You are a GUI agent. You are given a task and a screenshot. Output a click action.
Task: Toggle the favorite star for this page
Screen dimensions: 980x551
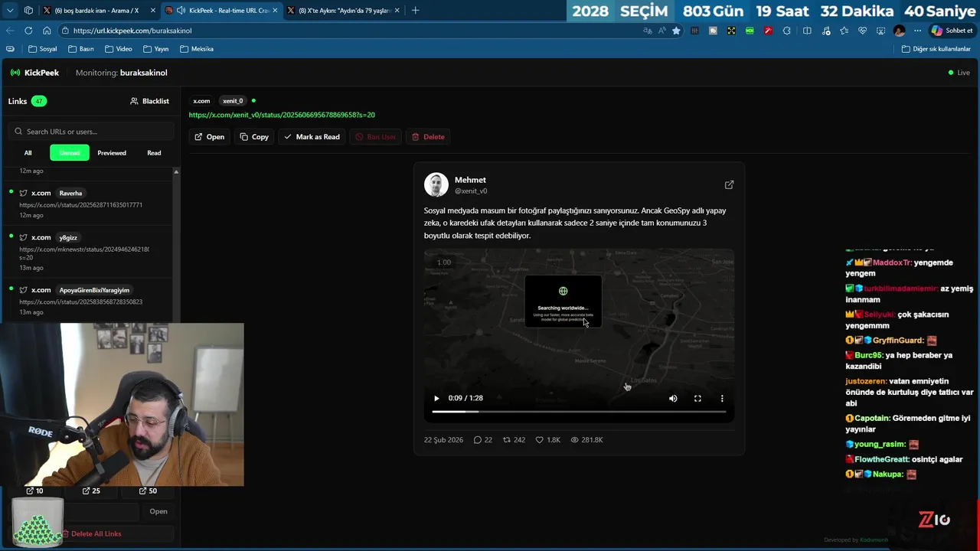(x=676, y=31)
